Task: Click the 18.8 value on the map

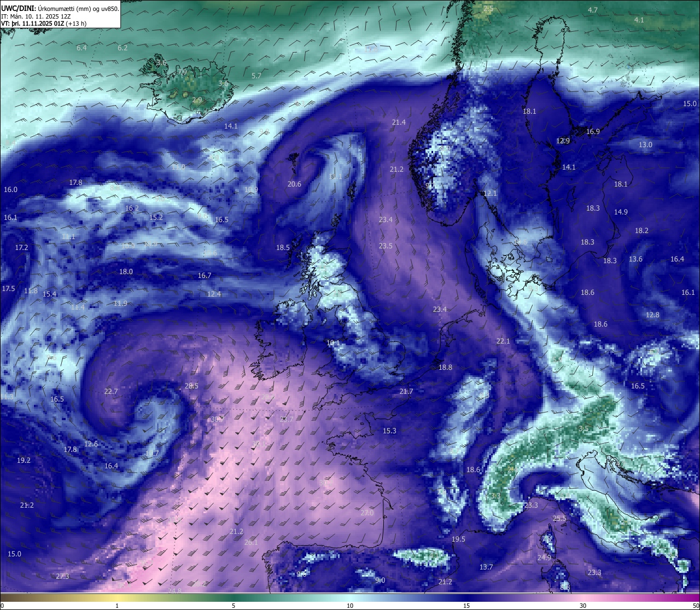Action: [x=445, y=368]
